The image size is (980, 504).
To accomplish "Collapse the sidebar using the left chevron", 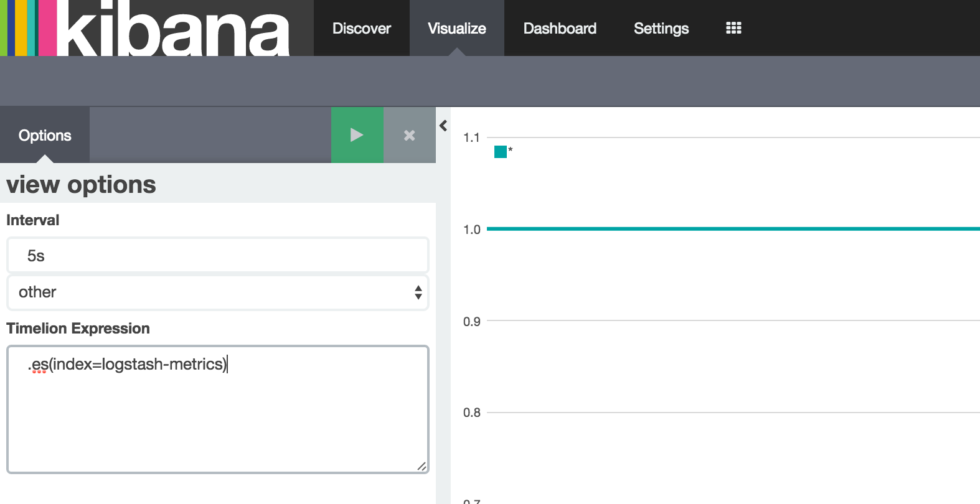I will (x=443, y=126).
